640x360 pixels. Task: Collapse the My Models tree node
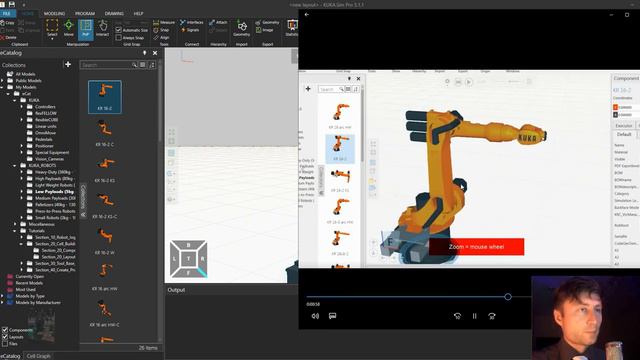[2, 87]
